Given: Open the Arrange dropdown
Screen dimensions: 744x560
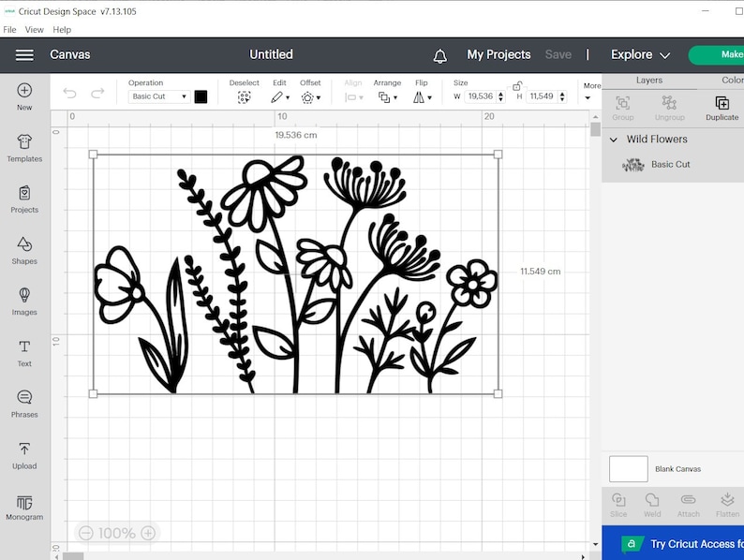Looking at the screenshot, I should point(387,97).
